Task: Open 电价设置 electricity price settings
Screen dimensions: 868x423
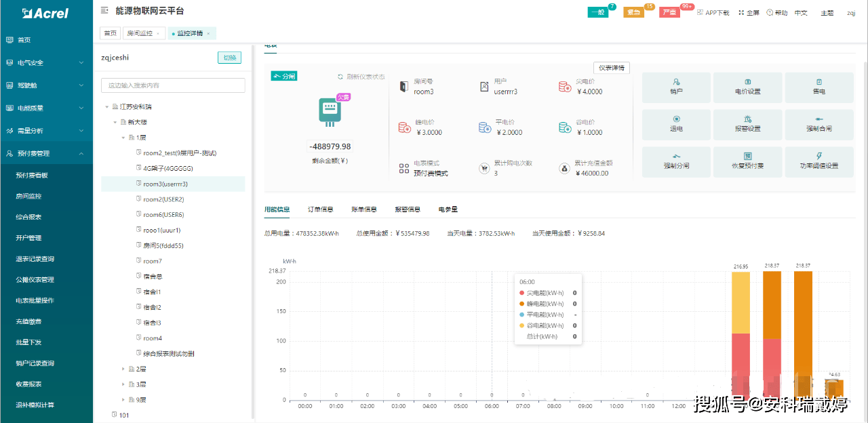Action: tap(747, 87)
